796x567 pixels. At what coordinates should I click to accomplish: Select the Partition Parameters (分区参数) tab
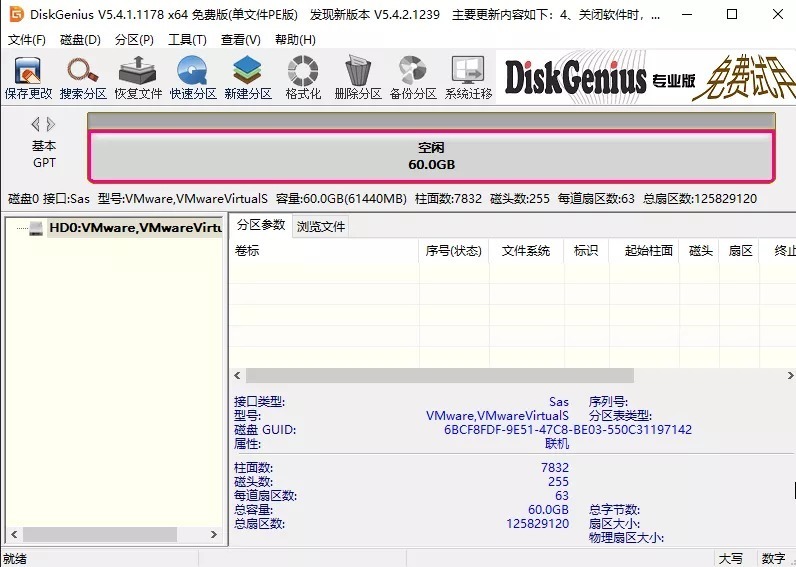click(x=260, y=226)
